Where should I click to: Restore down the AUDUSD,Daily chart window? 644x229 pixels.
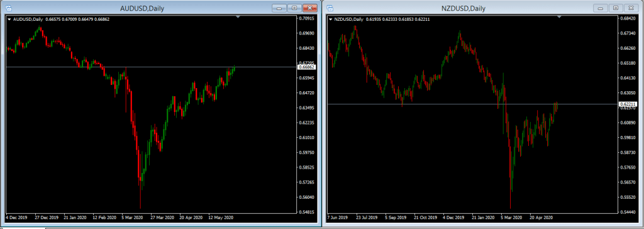(x=294, y=8)
